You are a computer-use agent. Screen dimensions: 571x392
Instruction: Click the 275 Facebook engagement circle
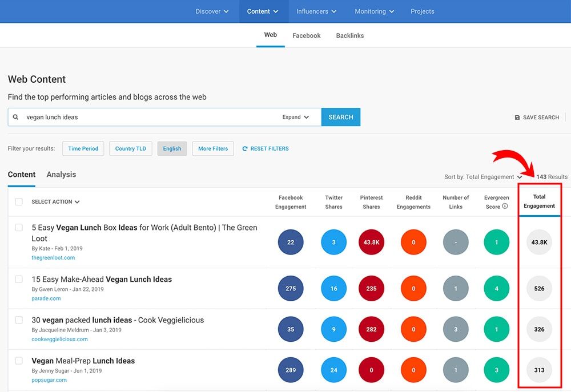(291, 289)
